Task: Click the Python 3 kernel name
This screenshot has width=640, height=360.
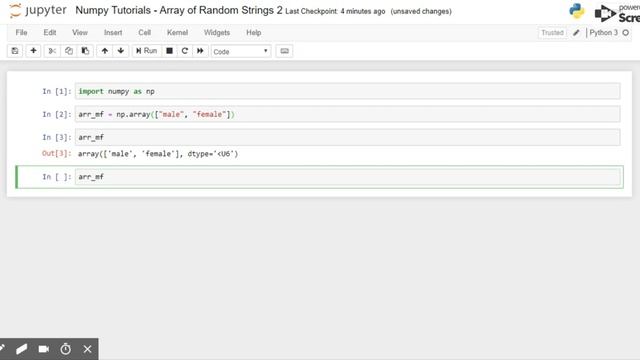Action: [x=603, y=33]
